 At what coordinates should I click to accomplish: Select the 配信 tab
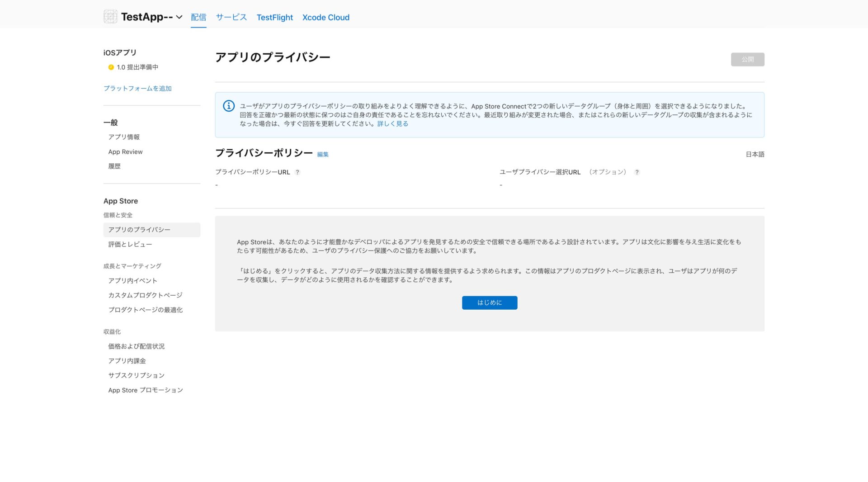click(198, 17)
